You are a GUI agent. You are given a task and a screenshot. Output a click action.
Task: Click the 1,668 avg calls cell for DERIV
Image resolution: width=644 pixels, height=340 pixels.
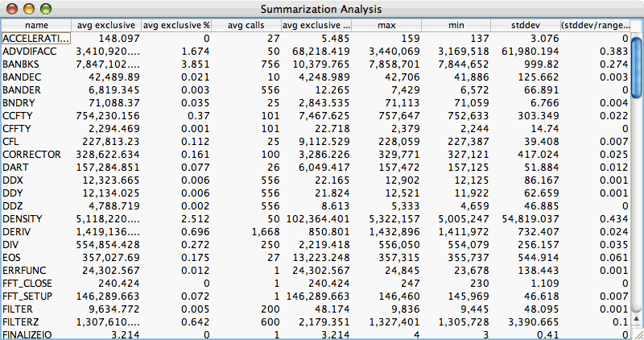266,231
